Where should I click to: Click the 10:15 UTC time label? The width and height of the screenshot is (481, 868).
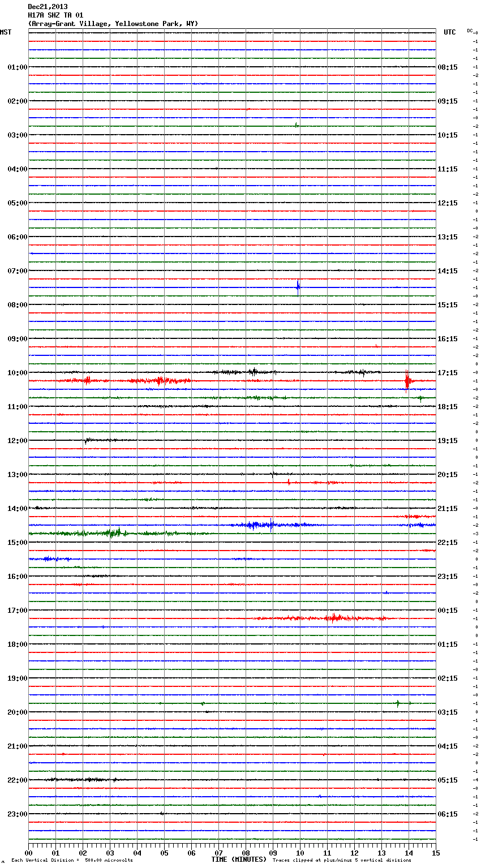[x=448, y=135]
